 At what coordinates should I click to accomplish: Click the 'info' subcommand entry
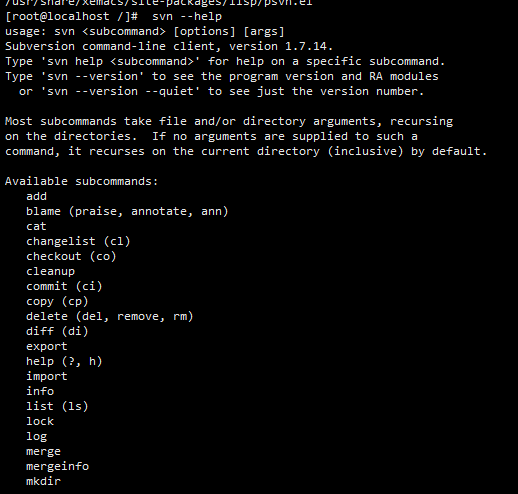[40, 391]
